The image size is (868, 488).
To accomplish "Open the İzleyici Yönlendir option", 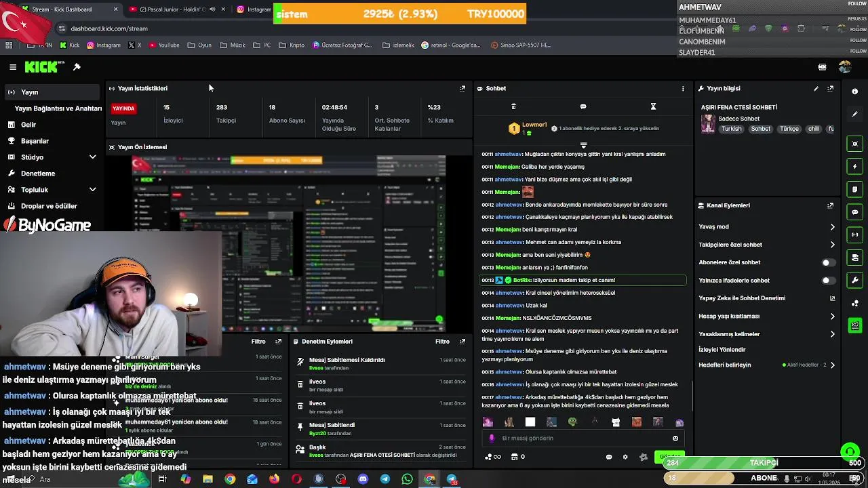I will (x=722, y=350).
